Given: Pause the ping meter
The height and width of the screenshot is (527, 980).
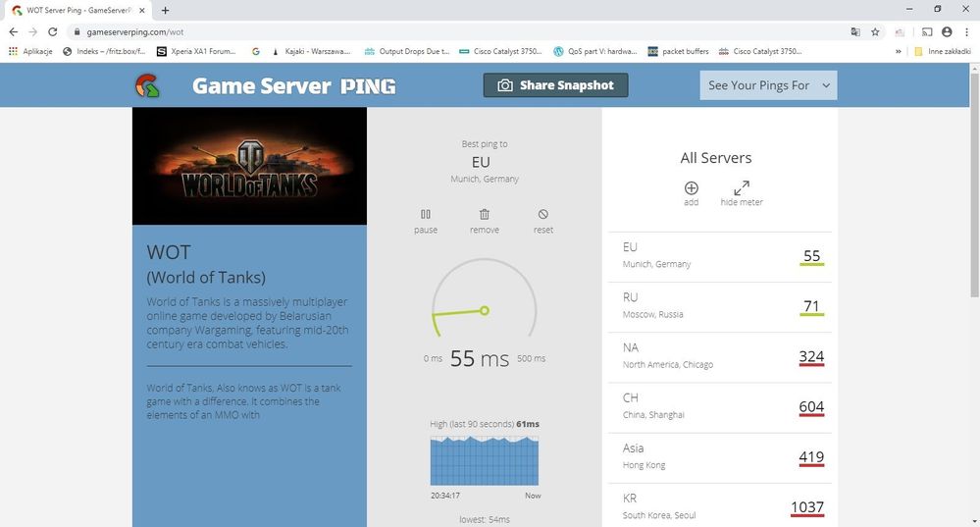Looking at the screenshot, I should [425, 215].
